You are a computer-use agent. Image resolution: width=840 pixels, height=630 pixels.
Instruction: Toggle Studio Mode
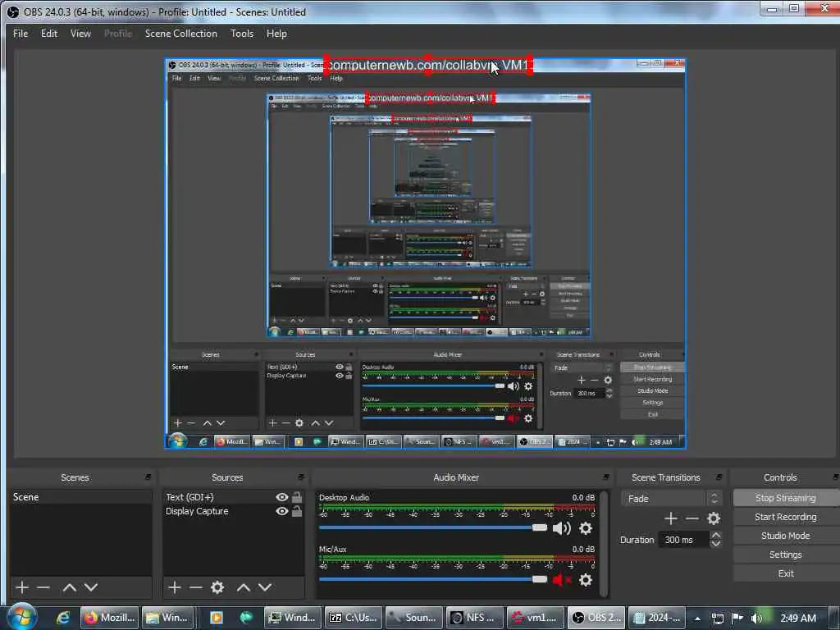785,536
